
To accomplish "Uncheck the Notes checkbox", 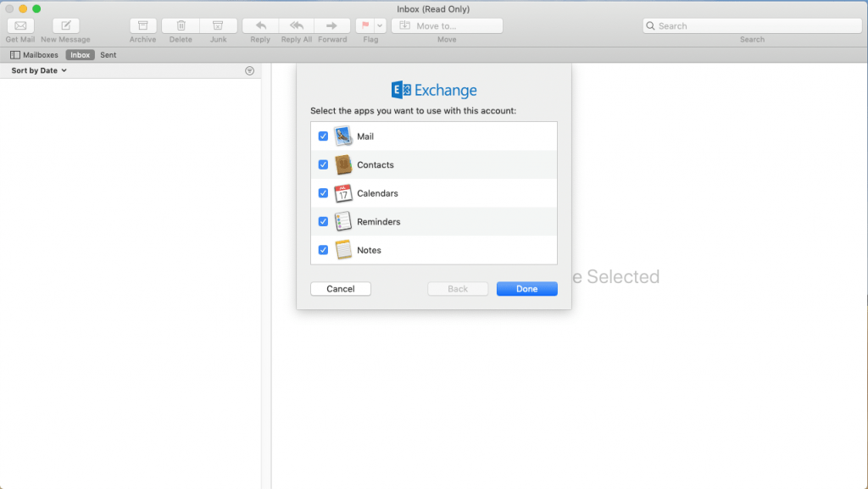I will [x=323, y=250].
